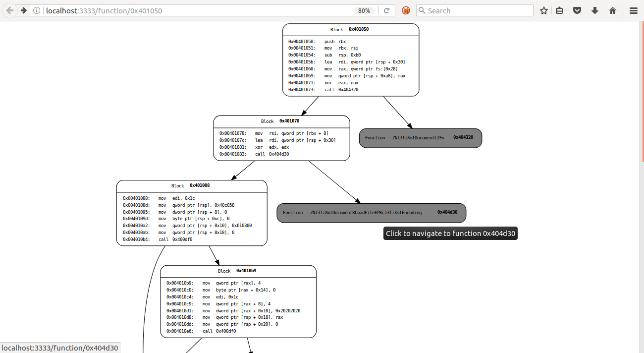Go back using the back arrow
This screenshot has width=644, height=353.
9,10
